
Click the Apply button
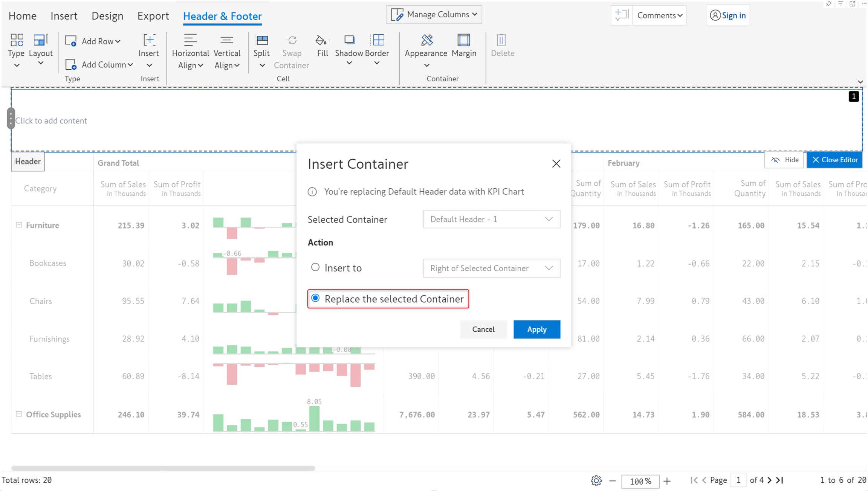(536, 329)
